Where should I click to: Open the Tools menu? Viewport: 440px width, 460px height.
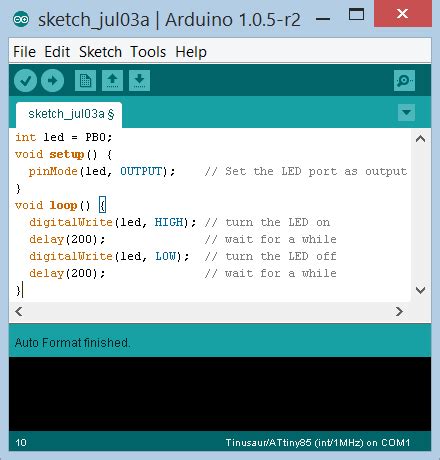click(x=148, y=52)
